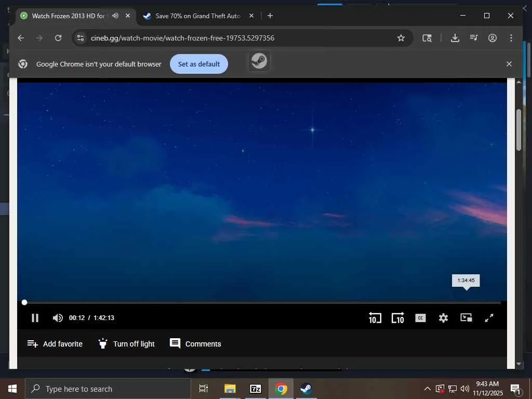Seek video near 1:34:45 on timeline
The image size is (532, 399).
[466, 302]
